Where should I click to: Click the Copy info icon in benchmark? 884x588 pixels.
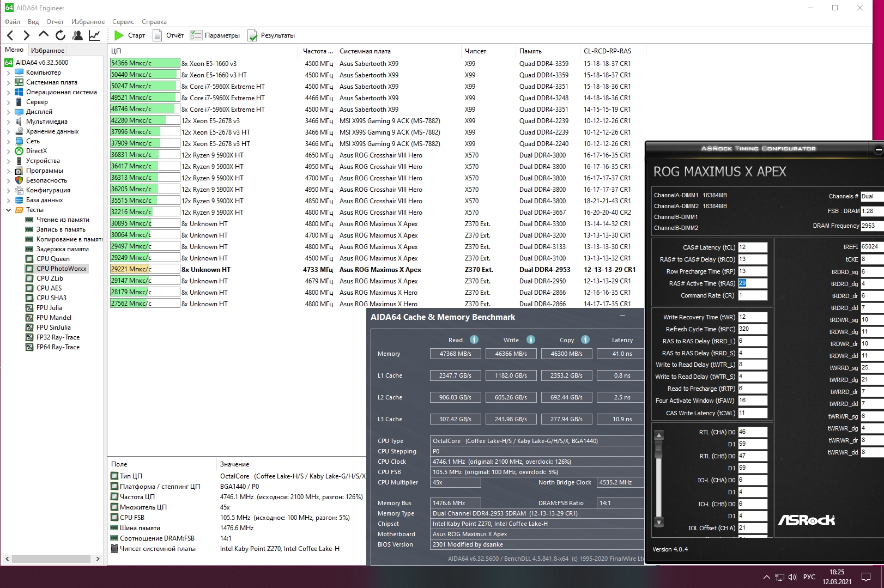(x=585, y=340)
